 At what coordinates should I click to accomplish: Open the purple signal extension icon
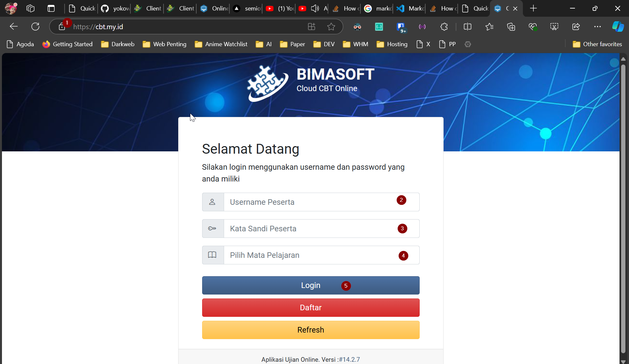[422, 27]
